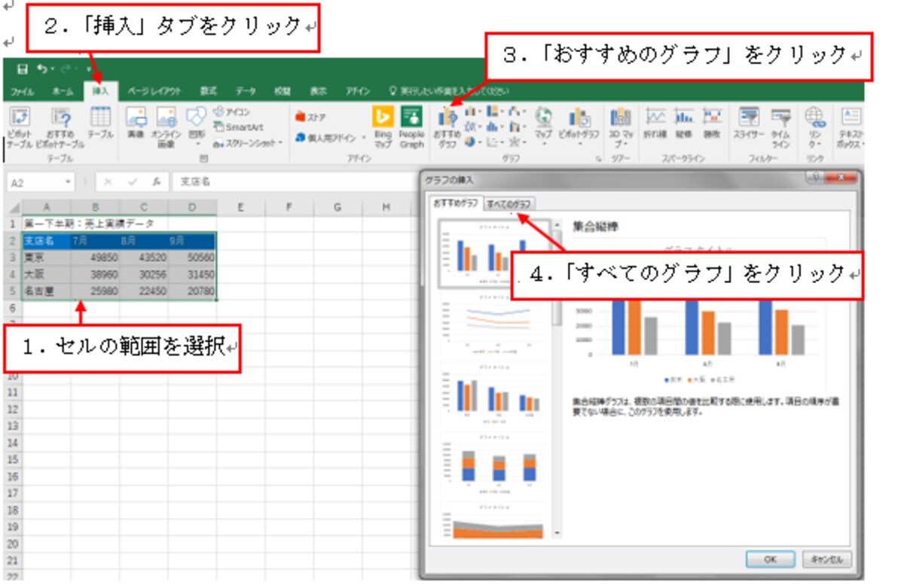The image size is (904, 588).
Task: Click cell with value 20780
Action: coord(192,291)
